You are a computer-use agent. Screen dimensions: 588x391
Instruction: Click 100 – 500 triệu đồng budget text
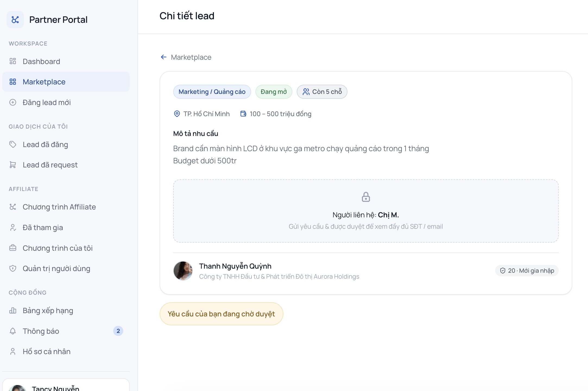click(x=281, y=114)
